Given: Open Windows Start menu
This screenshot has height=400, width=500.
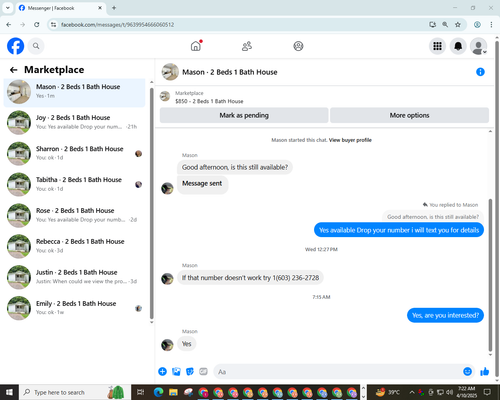Looking at the screenshot, I should tap(9, 392).
